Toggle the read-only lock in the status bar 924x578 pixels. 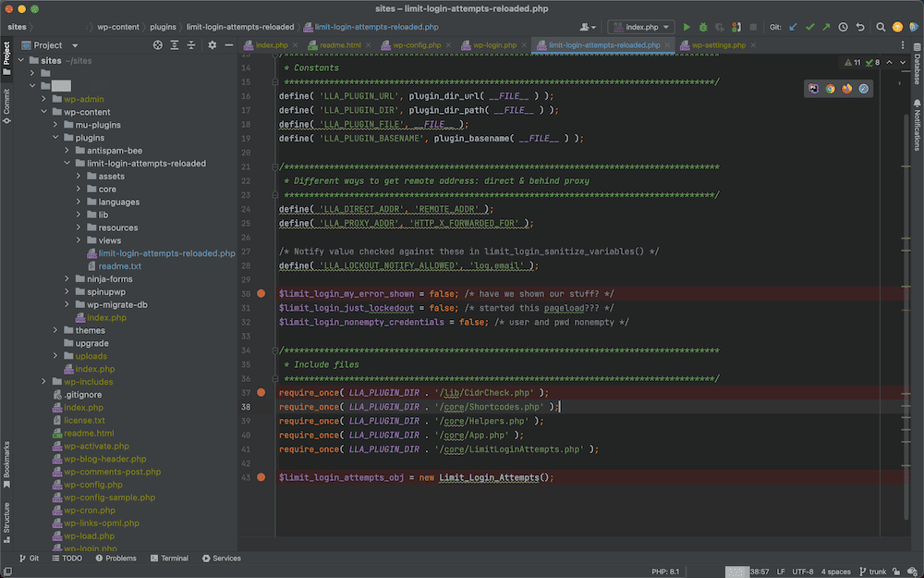[896, 572]
